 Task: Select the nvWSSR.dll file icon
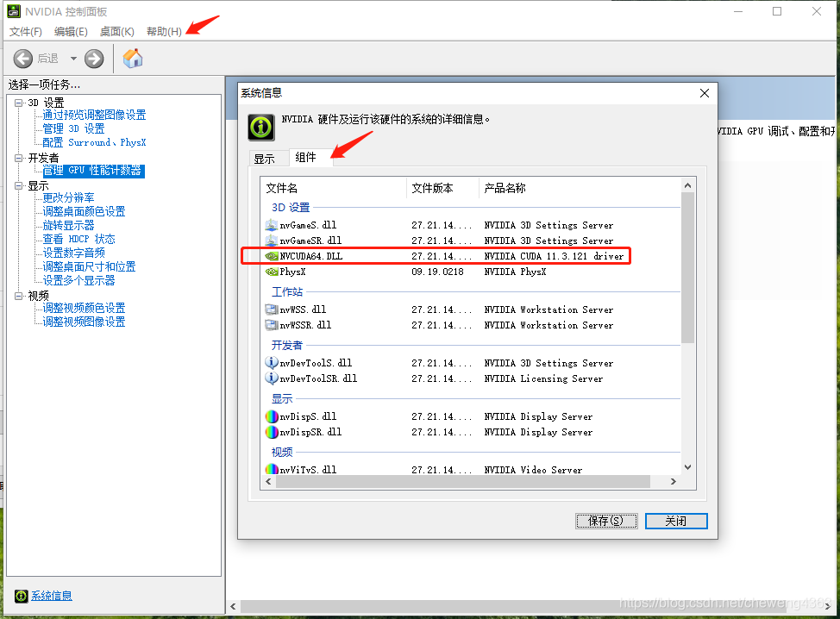[x=272, y=325]
